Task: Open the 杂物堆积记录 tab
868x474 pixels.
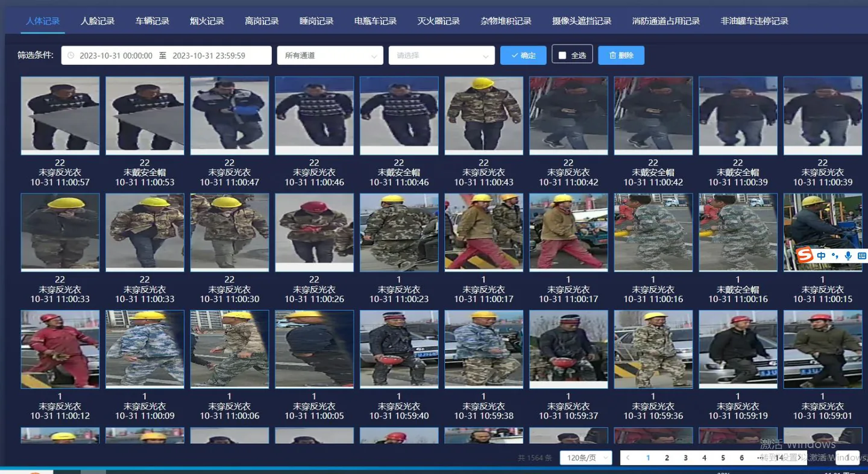Action: [506, 21]
